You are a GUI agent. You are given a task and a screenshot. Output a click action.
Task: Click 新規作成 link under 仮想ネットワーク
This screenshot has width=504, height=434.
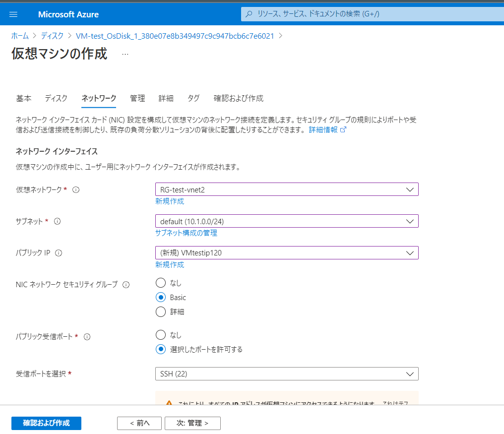170,201
